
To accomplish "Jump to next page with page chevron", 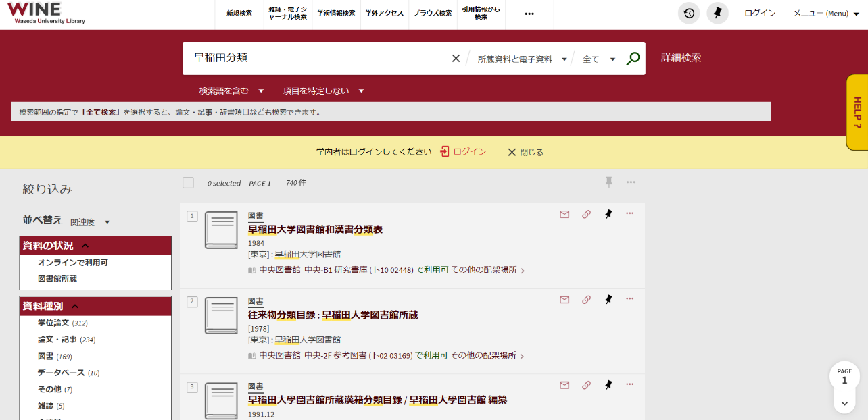I will pos(844,403).
